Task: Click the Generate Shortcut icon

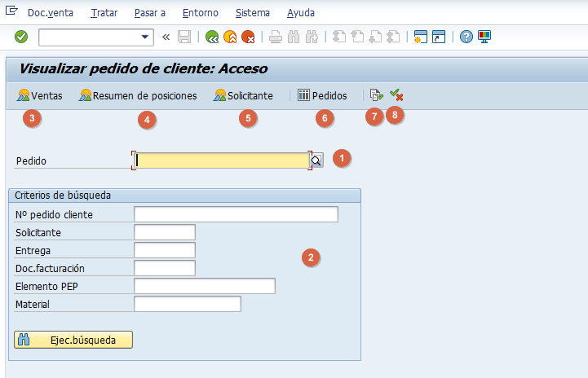Action: click(439, 37)
